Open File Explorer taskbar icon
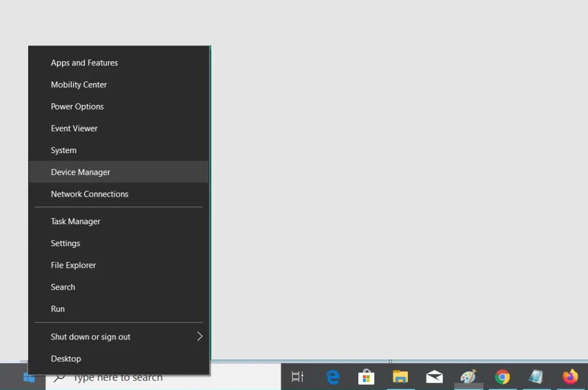Viewport: 588px width, 390px height. [x=400, y=377]
